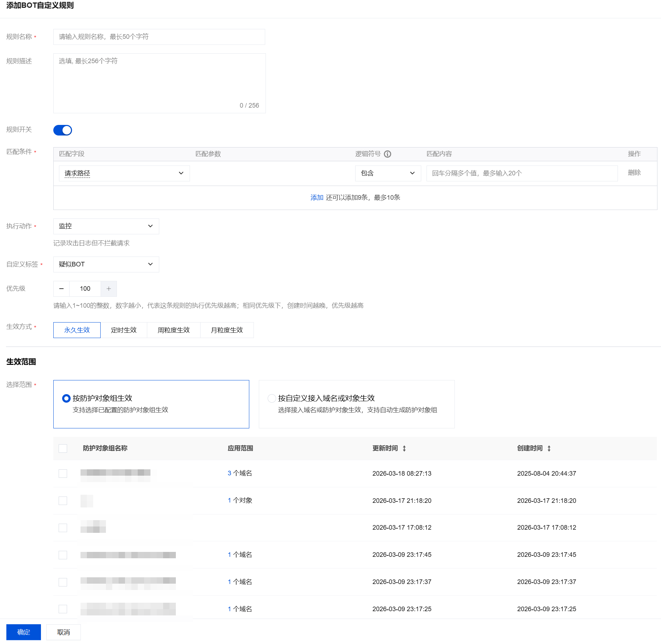Click the sort icon next to 更新时间
This screenshot has height=644, width=661.
coord(404,449)
